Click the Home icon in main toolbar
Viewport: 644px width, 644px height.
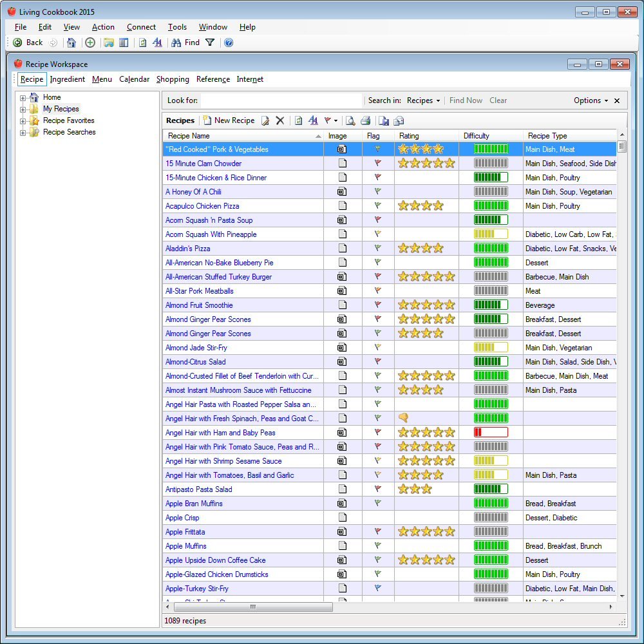[x=71, y=43]
